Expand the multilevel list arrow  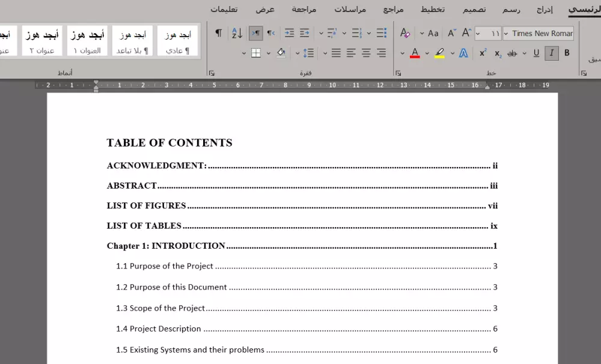(321, 33)
